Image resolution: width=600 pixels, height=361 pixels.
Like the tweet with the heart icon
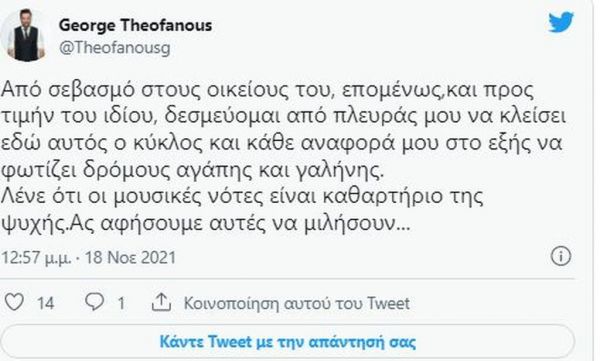[14, 302]
